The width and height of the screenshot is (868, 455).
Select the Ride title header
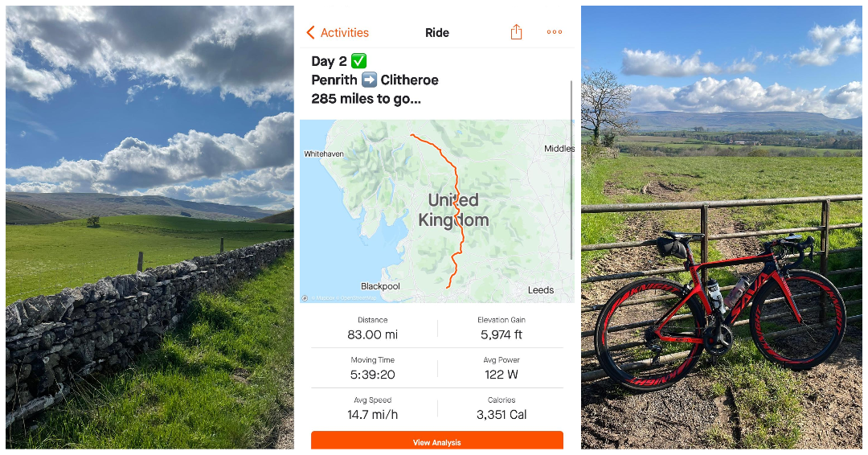pyautogui.click(x=436, y=33)
